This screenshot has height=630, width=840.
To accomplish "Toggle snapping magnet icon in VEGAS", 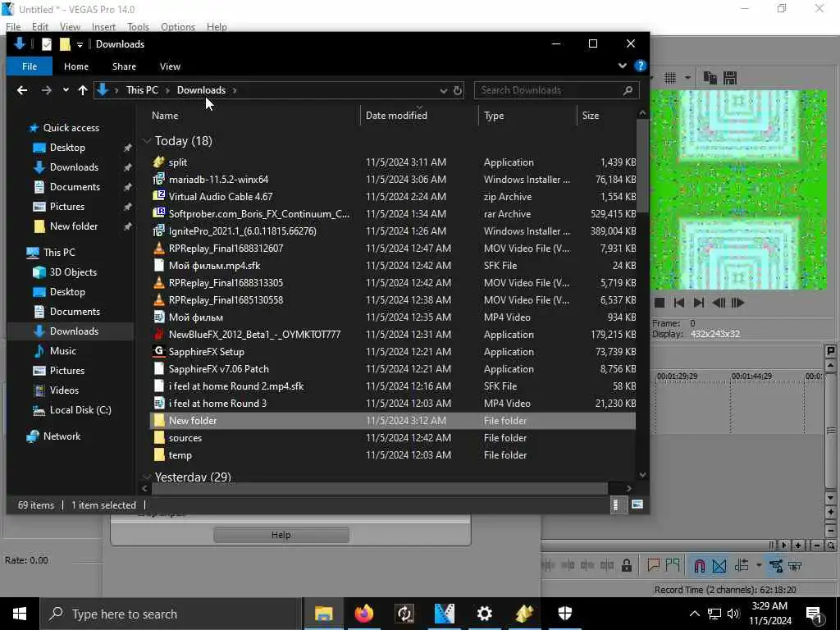I will click(699, 566).
